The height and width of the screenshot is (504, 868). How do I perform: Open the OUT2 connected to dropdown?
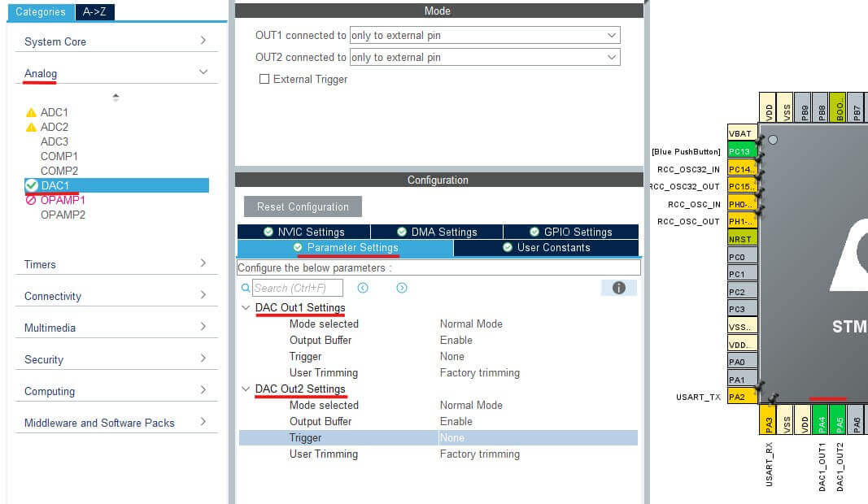pos(485,58)
